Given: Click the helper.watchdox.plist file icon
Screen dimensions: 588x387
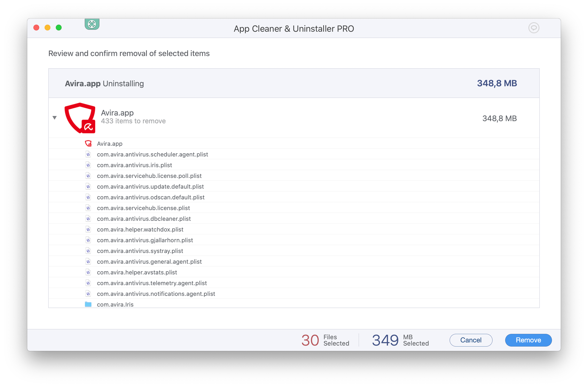Looking at the screenshot, I should pos(88,229).
